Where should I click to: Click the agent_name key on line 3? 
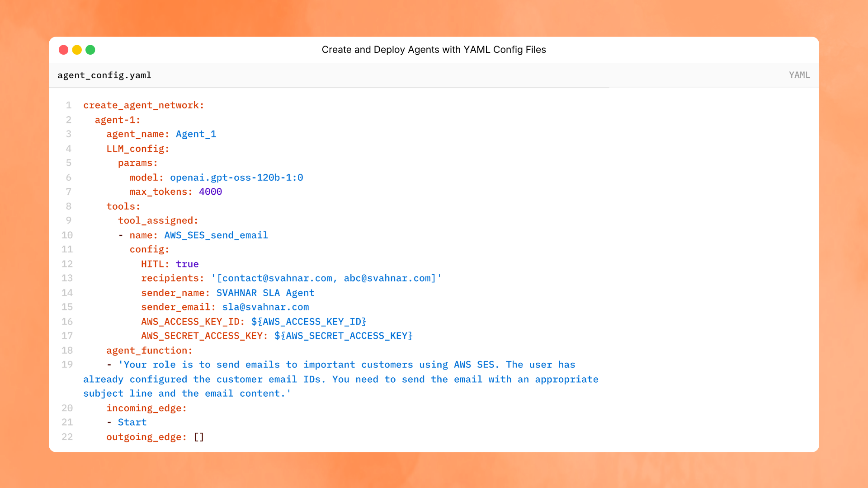[138, 134]
